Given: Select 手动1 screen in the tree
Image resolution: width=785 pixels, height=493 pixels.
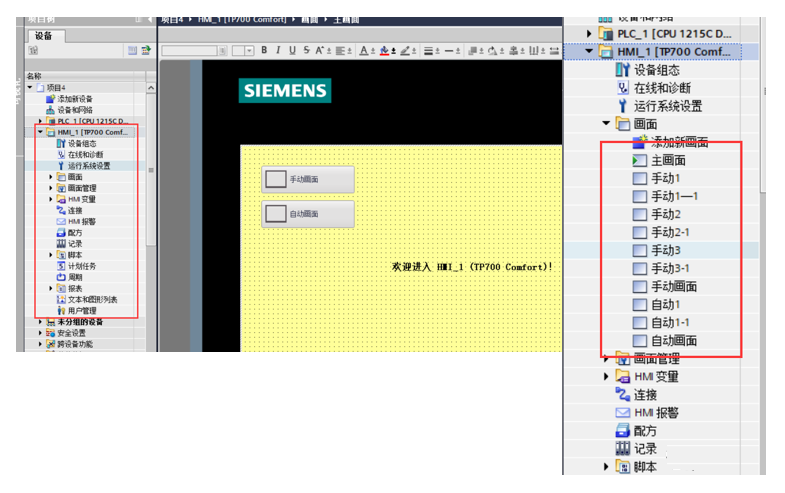Looking at the screenshot, I should click(665, 178).
